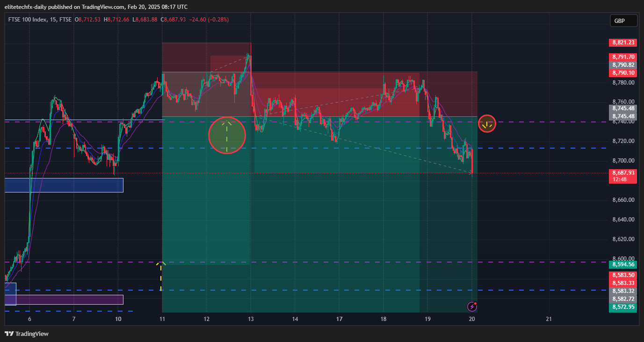Click the high value H8,712.66
The width and height of the screenshot is (644, 342).
point(117,20)
